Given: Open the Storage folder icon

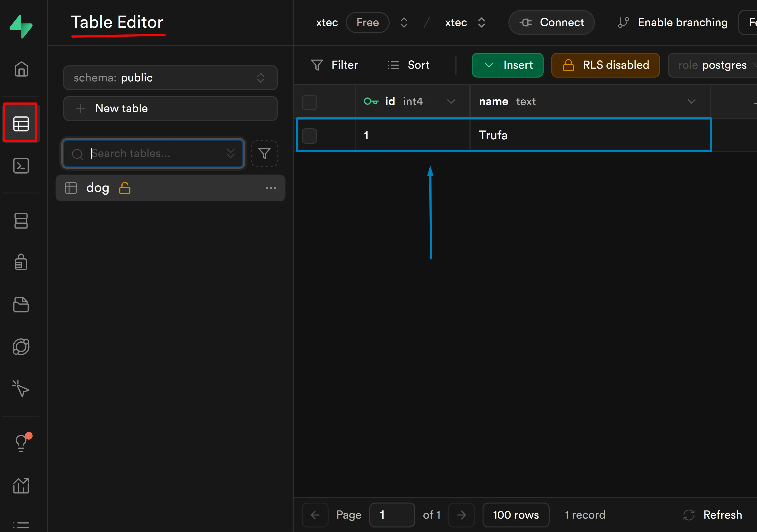Looking at the screenshot, I should 21,305.
